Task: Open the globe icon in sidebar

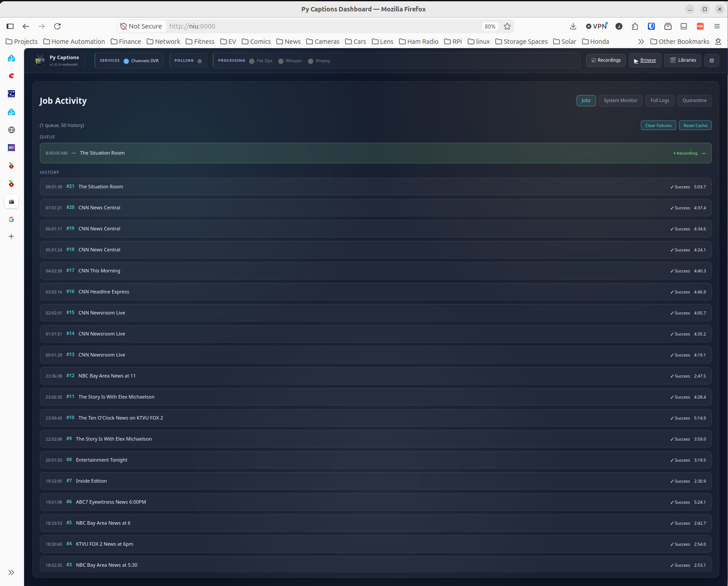Action: tap(11, 130)
